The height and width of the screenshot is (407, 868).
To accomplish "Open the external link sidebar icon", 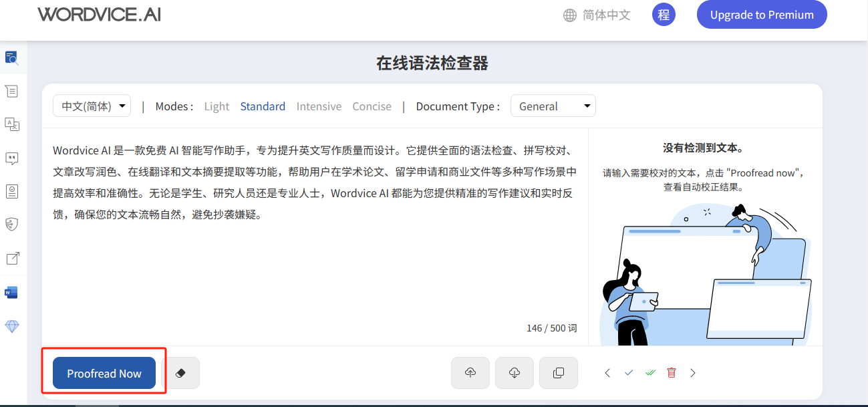I will coord(12,259).
